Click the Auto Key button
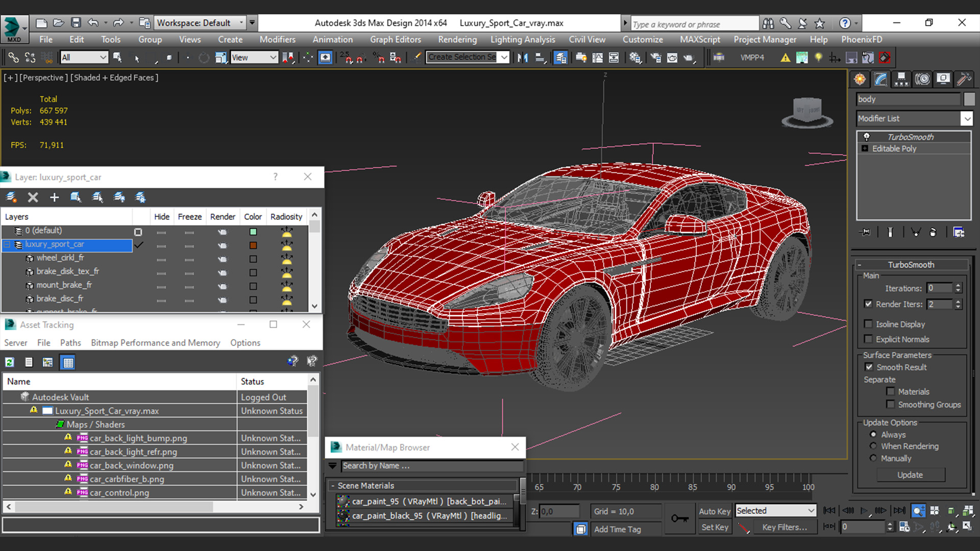The height and width of the screenshot is (551, 980). (715, 511)
